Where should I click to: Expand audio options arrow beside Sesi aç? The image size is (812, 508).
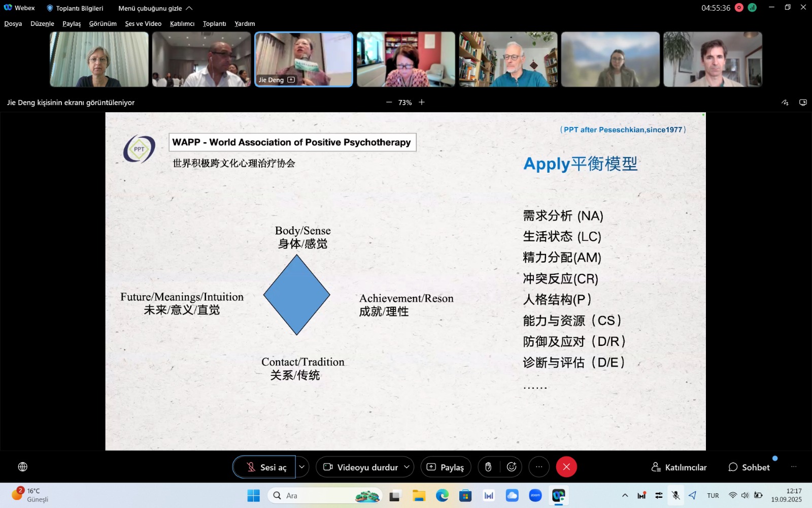coord(302,467)
